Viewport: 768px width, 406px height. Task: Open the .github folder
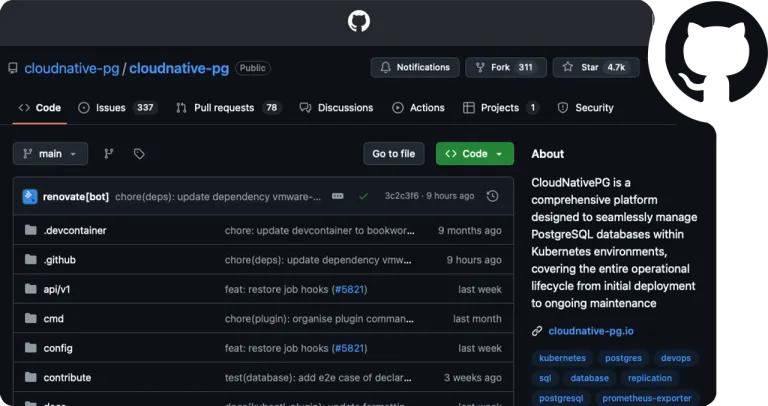[x=59, y=260]
